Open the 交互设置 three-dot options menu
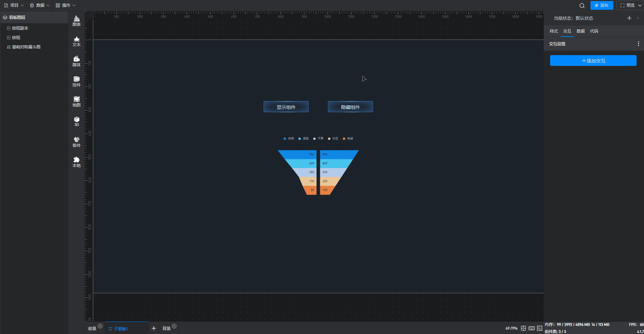 pyautogui.click(x=638, y=44)
